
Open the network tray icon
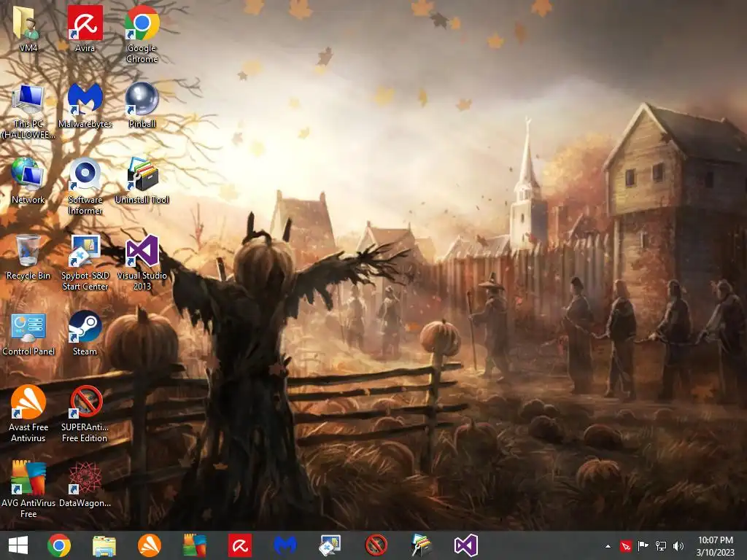[x=661, y=546]
